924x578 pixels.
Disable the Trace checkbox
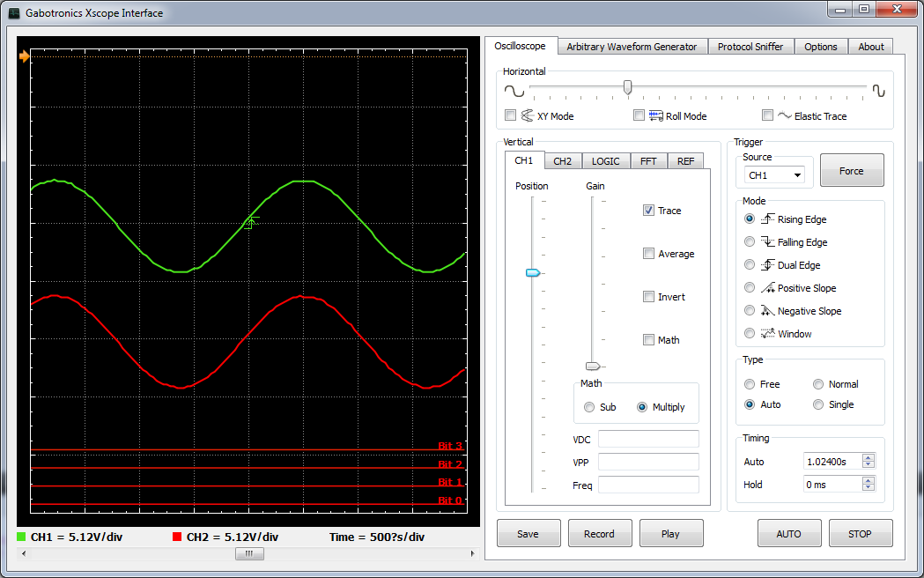pos(648,211)
